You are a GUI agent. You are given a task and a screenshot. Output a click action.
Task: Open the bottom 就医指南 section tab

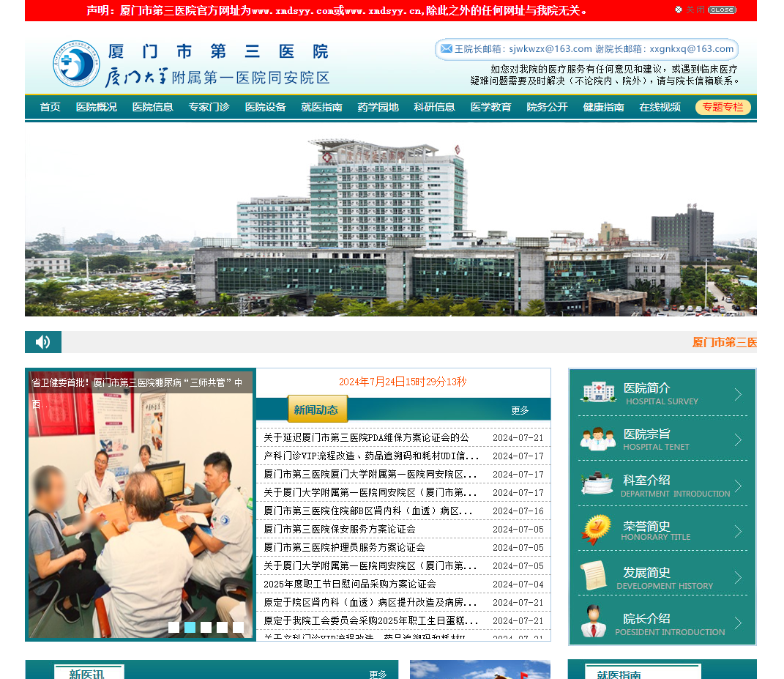point(643,672)
